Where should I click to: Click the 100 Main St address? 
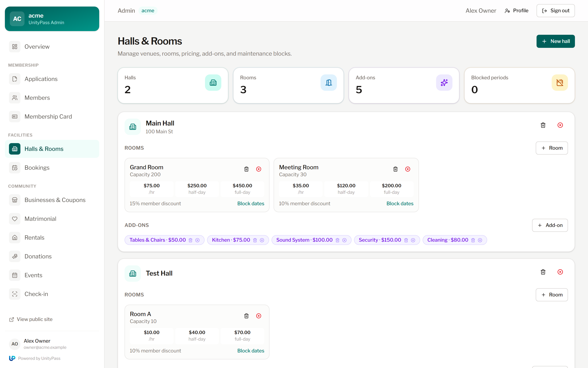click(159, 131)
